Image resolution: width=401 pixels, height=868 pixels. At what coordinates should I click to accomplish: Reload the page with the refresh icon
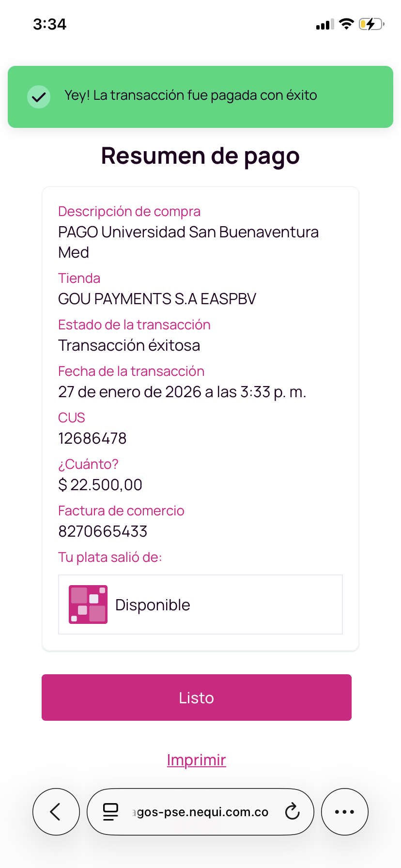click(292, 812)
